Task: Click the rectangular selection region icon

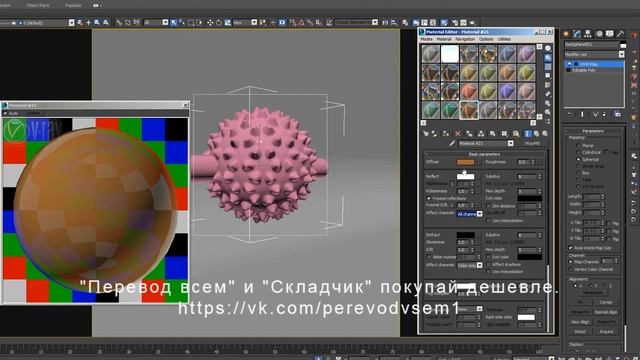Action: pyautogui.click(x=191, y=22)
